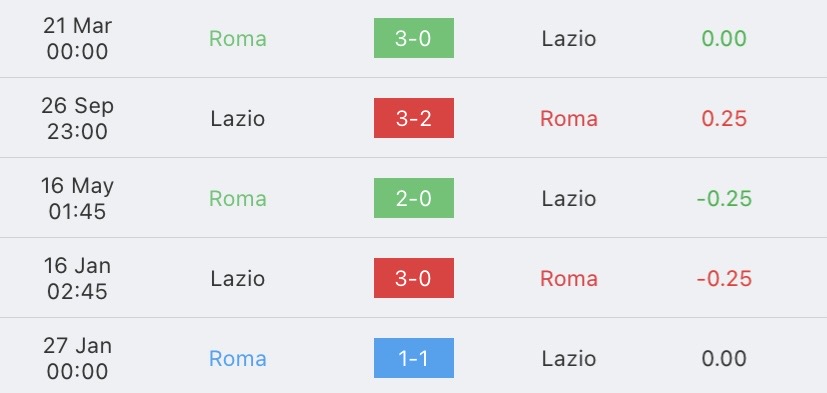
Task: Open Roma team in 21 Mar match
Action: [x=237, y=39]
